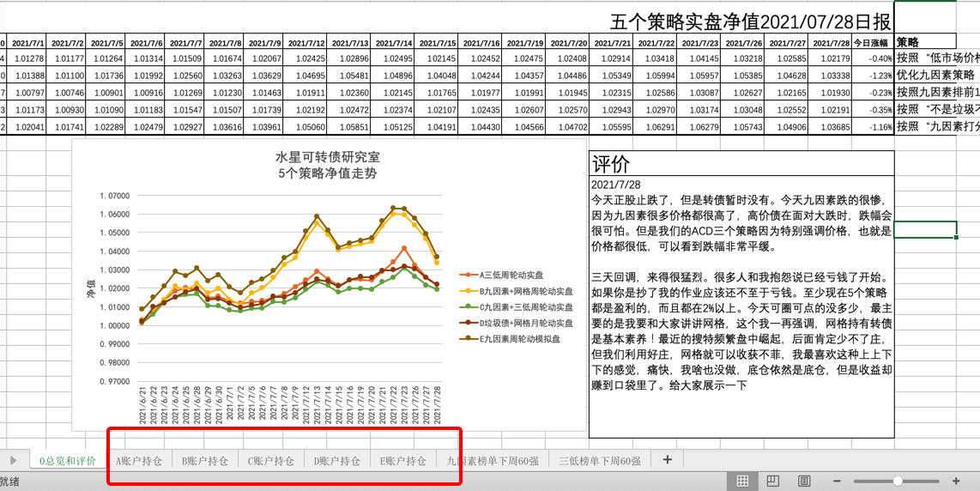Click the 就绪 status bar indicator

coord(12,481)
